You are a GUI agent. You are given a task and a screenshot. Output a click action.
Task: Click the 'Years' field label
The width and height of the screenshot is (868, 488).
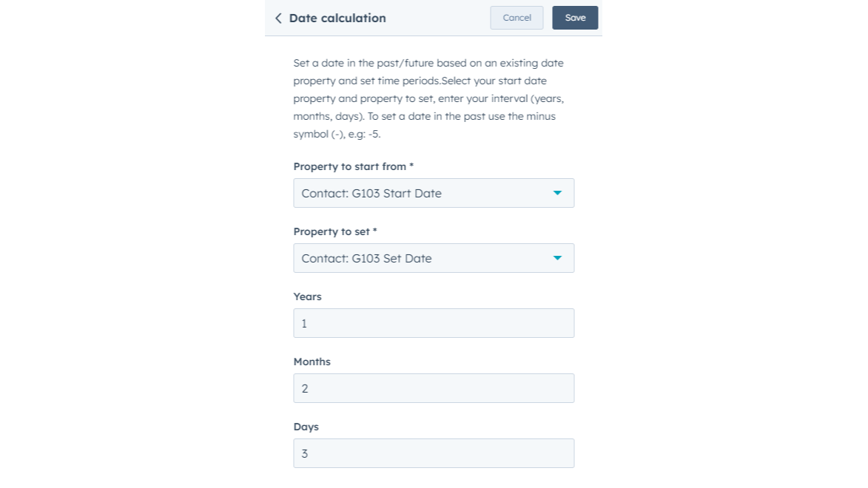coord(307,296)
